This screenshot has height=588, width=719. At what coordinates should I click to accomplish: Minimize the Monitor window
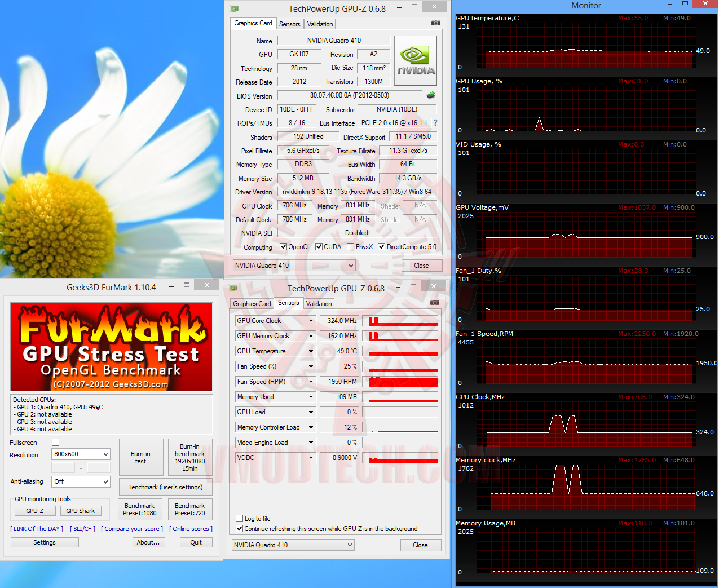[669, 5]
